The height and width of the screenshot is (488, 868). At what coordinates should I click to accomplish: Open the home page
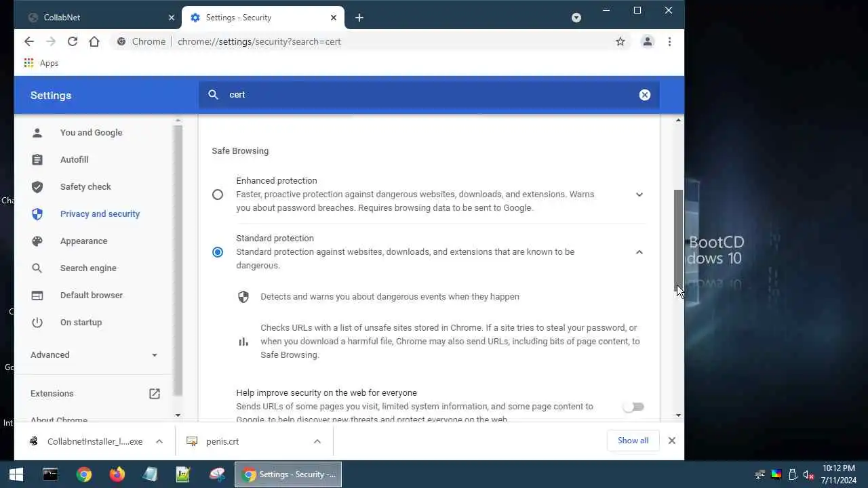[94, 41]
